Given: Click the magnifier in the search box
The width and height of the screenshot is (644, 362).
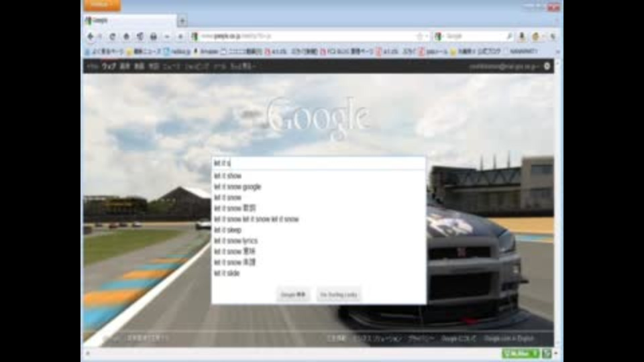Looking at the screenshot, I should click(x=509, y=36).
